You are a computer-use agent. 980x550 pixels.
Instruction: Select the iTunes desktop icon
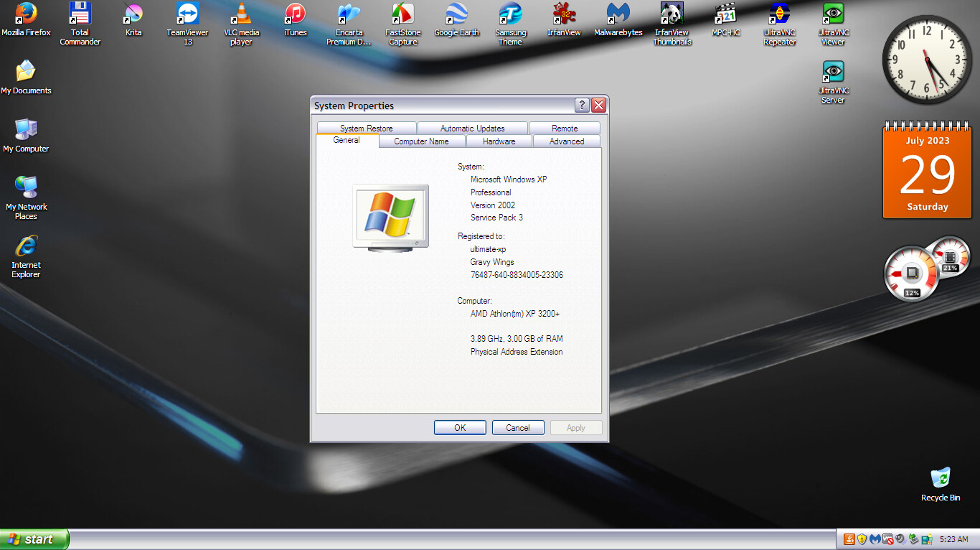point(295,14)
